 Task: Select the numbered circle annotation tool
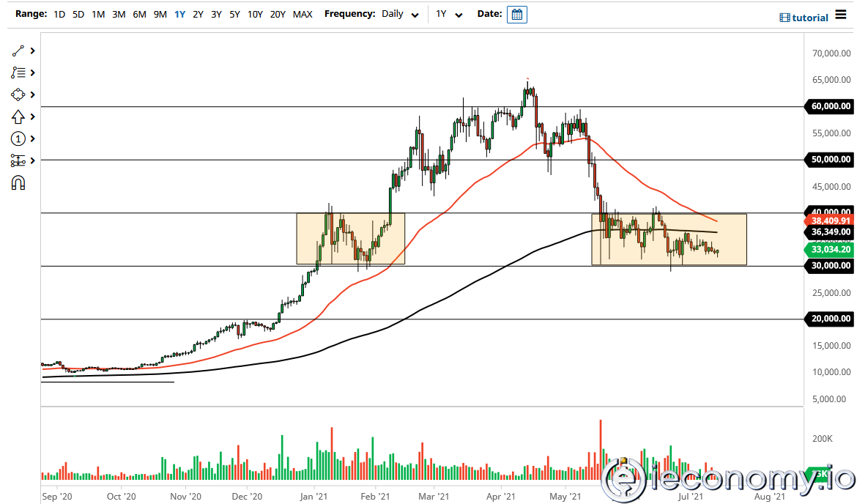coord(18,138)
